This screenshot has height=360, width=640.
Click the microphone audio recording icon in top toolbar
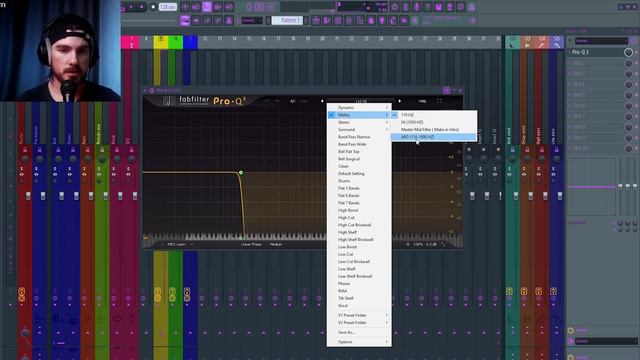tap(416, 7)
